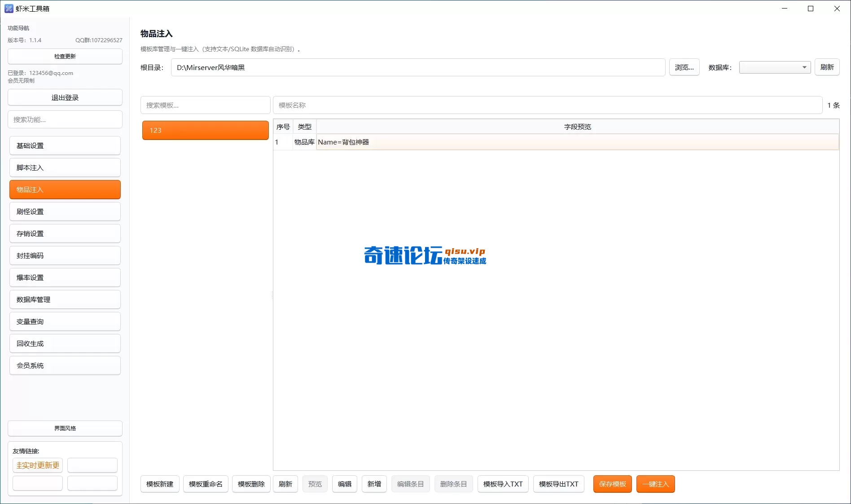
Task: Focus the 搜索模板 search field
Action: 205,105
